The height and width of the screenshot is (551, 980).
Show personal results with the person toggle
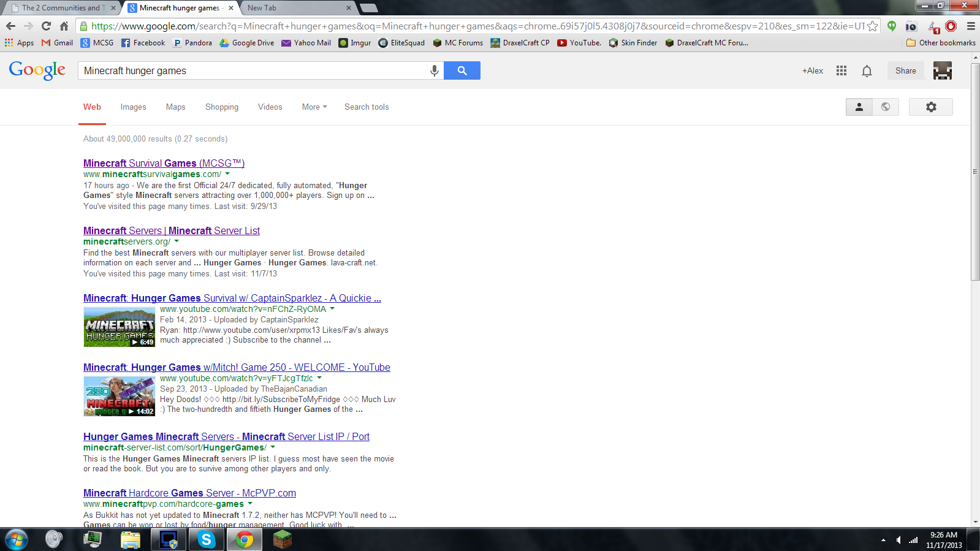(x=859, y=107)
